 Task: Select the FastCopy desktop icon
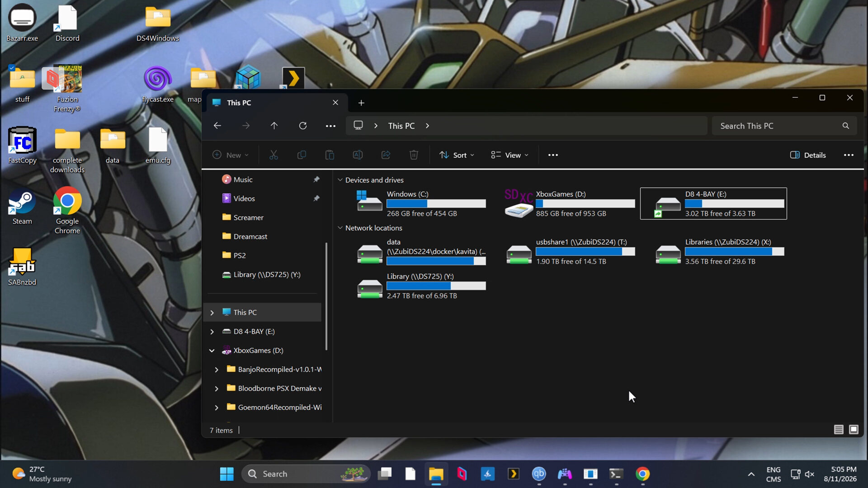(22, 145)
